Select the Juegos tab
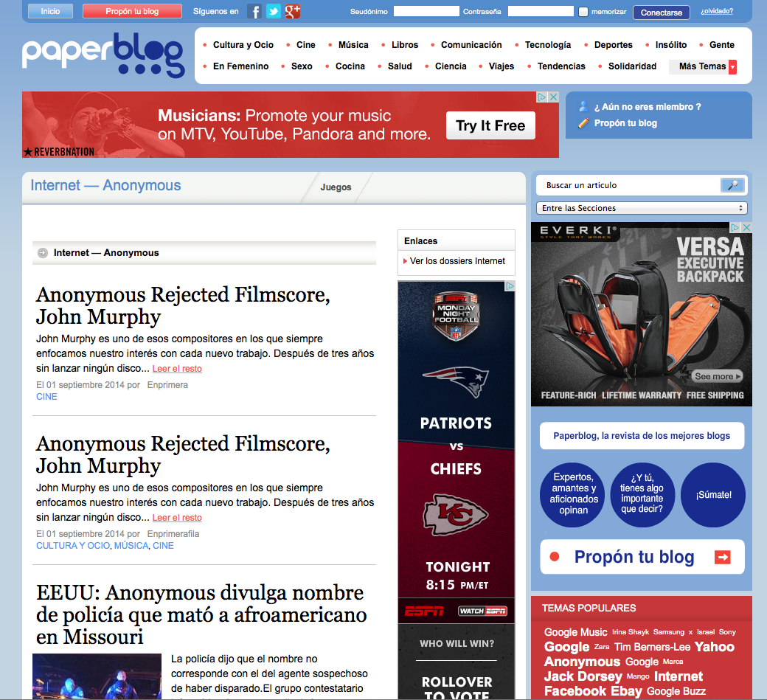This screenshot has width=767, height=700. click(x=336, y=187)
